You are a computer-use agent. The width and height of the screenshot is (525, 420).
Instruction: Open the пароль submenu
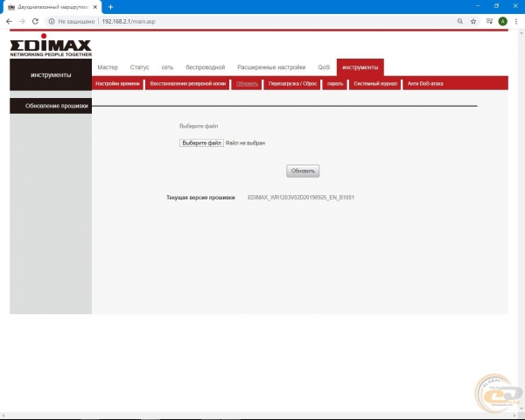335,84
